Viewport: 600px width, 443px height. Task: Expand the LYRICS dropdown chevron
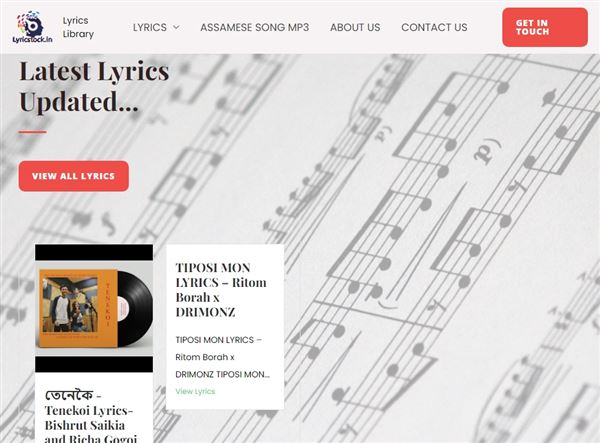(x=176, y=27)
